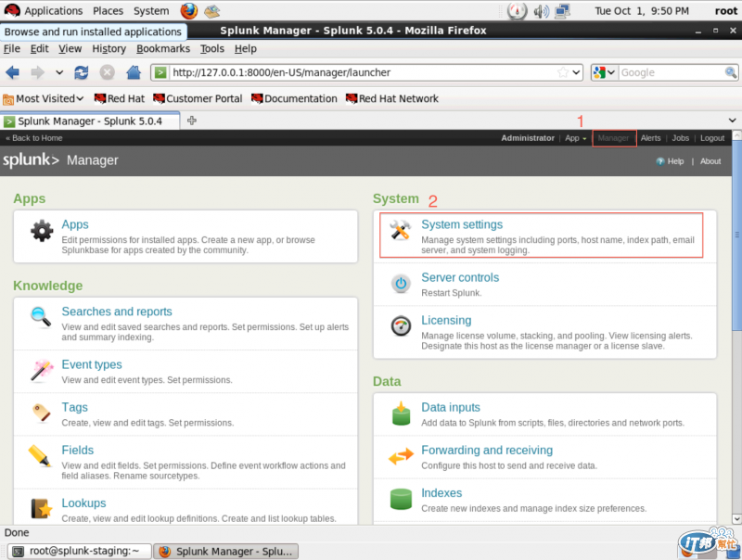The image size is (742, 560).
Task: Select the Splunk Manager browser tab
Action: point(90,121)
